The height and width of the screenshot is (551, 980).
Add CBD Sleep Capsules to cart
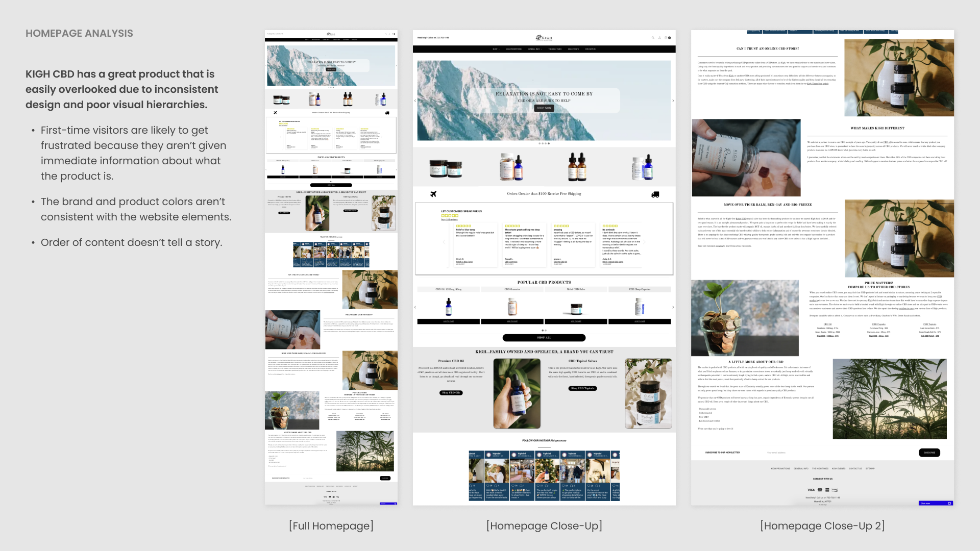pyautogui.click(x=640, y=322)
